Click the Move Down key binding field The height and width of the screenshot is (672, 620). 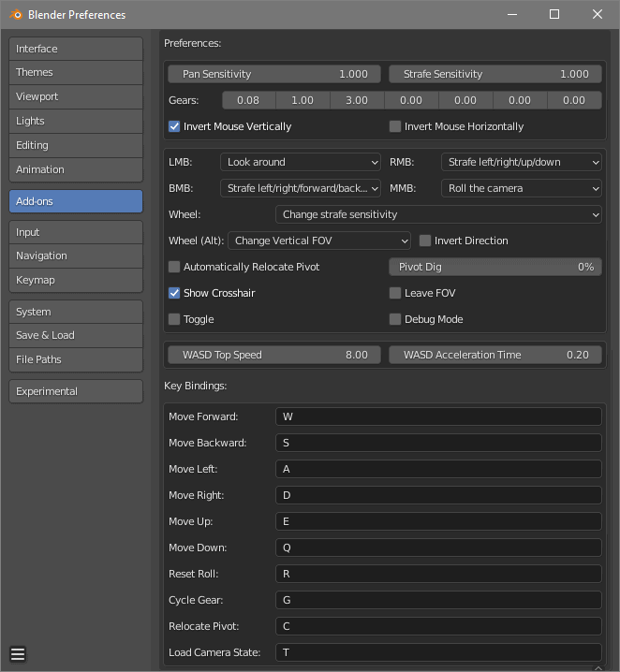coord(438,548)
